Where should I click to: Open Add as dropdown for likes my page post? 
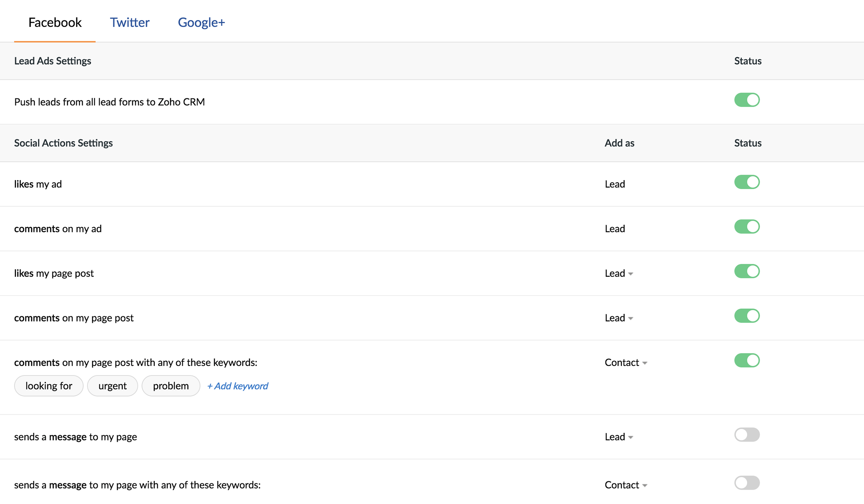pos(619,273)
